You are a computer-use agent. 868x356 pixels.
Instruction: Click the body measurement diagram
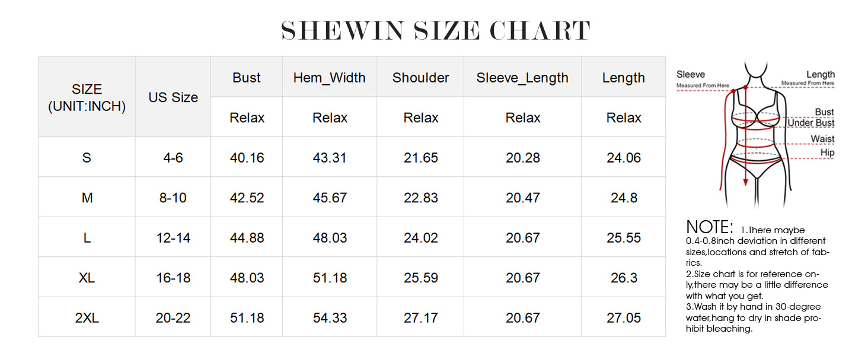755,136
